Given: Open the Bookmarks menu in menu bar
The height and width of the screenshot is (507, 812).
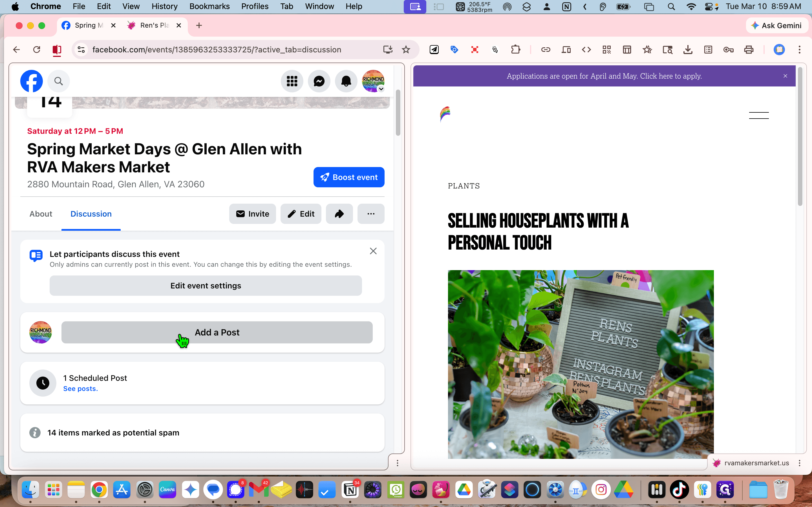Looking at the screenshot, I should pos(209,6).
